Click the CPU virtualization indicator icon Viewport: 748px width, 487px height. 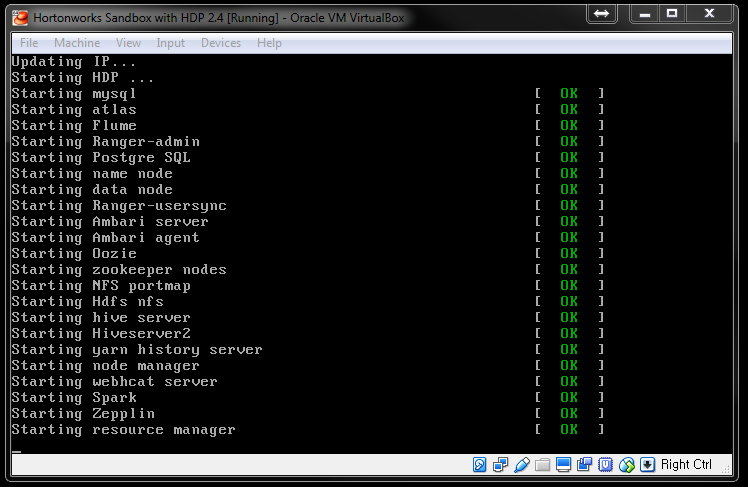pos(605,464)
